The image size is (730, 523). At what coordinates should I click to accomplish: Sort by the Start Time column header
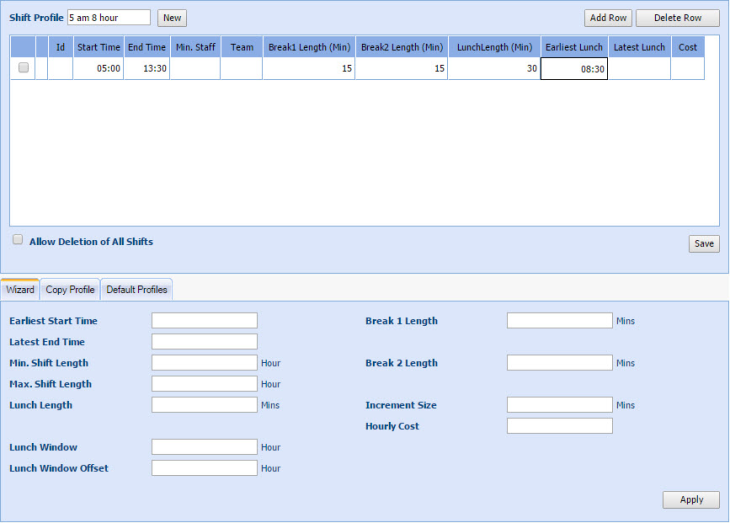(98, 47)
